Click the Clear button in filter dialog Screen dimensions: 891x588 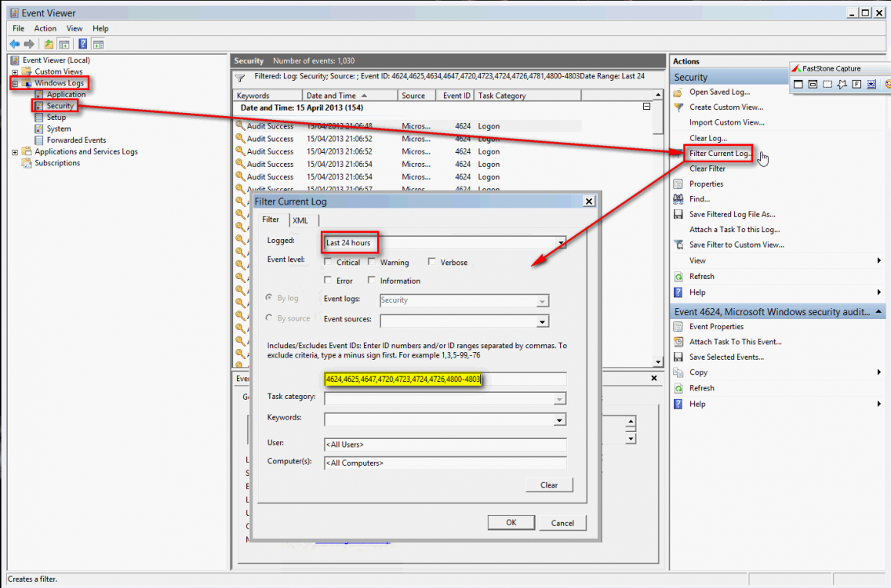549,485
